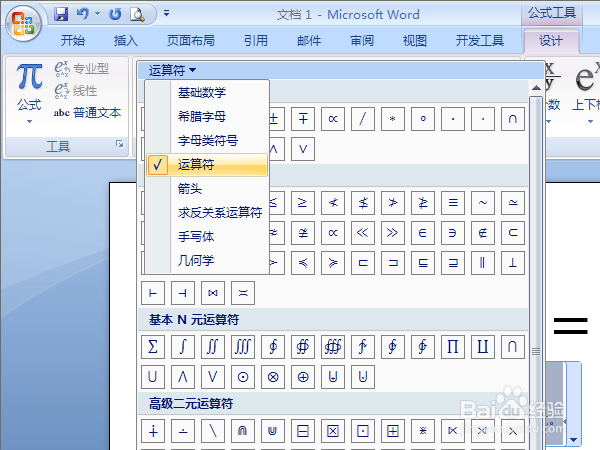
Task: Click the 线性 format button
Action: point(76,91)
